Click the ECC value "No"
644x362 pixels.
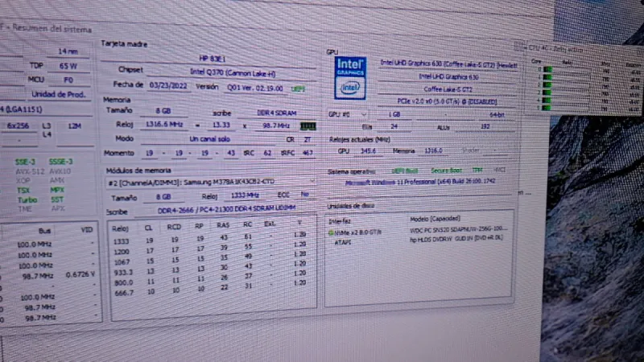coord(304,194)
